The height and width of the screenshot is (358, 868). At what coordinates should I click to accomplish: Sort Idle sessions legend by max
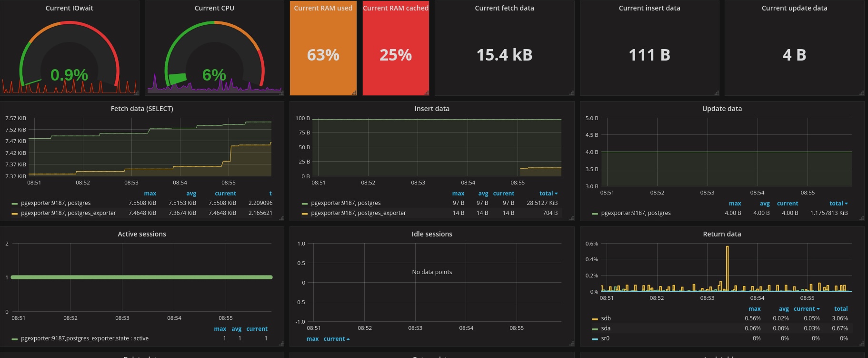[x=312, y=339]
